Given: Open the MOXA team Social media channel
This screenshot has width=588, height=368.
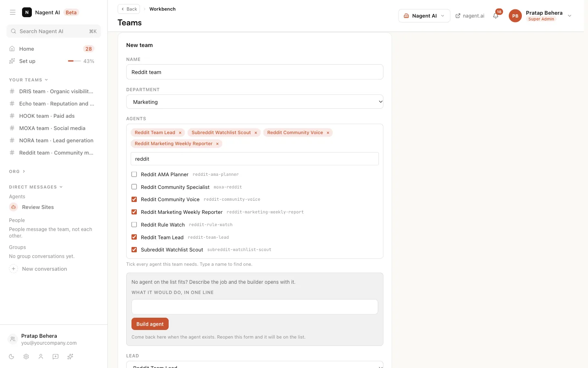Looking at the screenshot, I should tap(53, 128).
